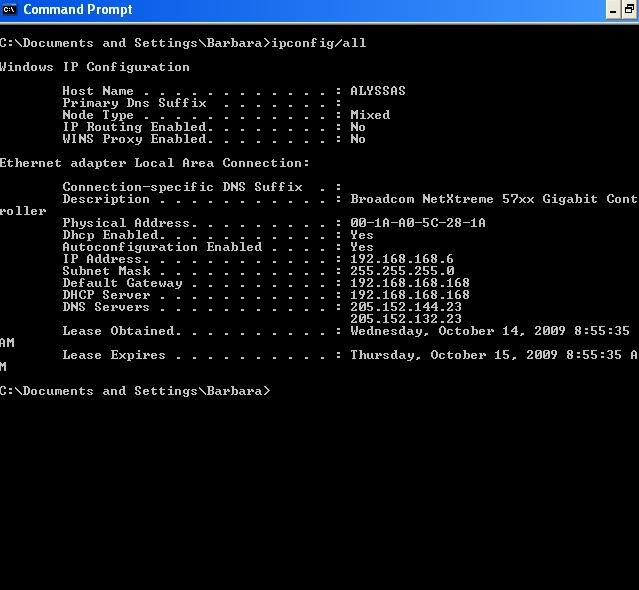Click Autoconfiguration Enabled label
639x590 pixels.
tap(162, 247)
